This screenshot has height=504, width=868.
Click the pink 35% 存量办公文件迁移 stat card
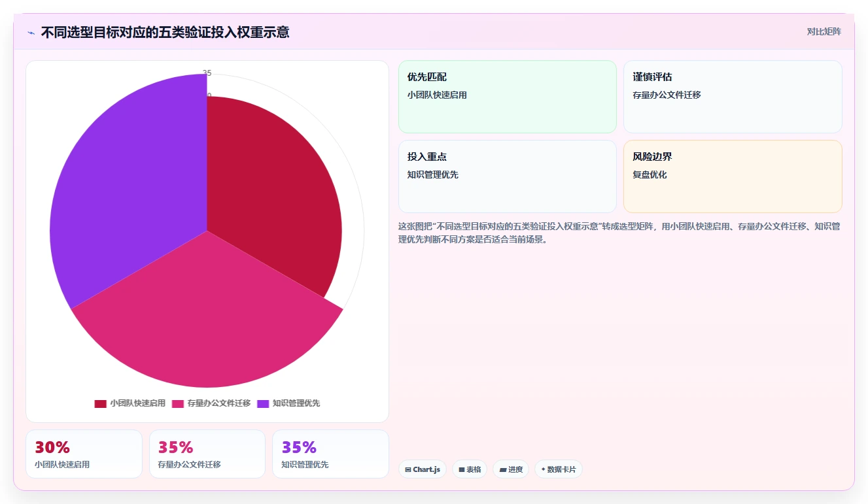(207, 454)
